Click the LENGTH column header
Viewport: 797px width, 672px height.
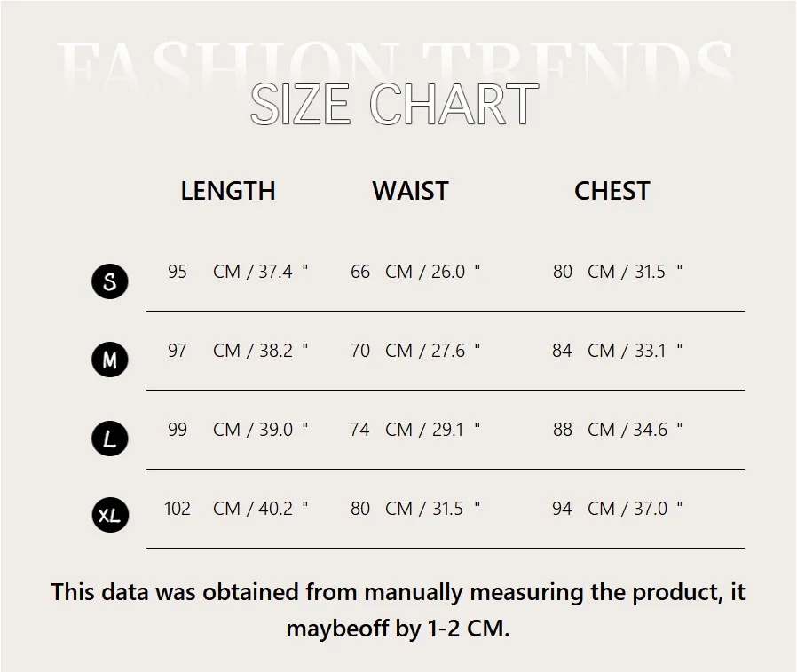[x=228, y=191]
